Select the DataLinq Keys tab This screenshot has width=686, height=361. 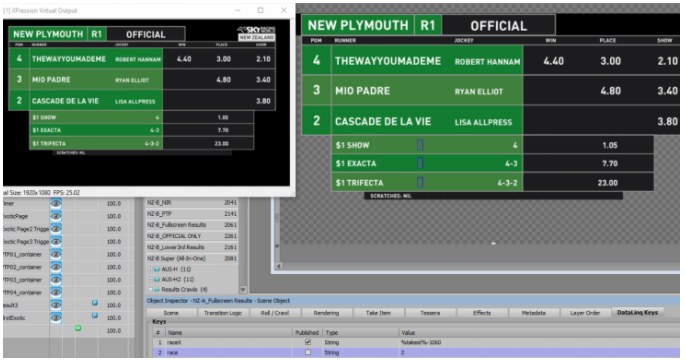pyautogui.click(x=637, y=312)
